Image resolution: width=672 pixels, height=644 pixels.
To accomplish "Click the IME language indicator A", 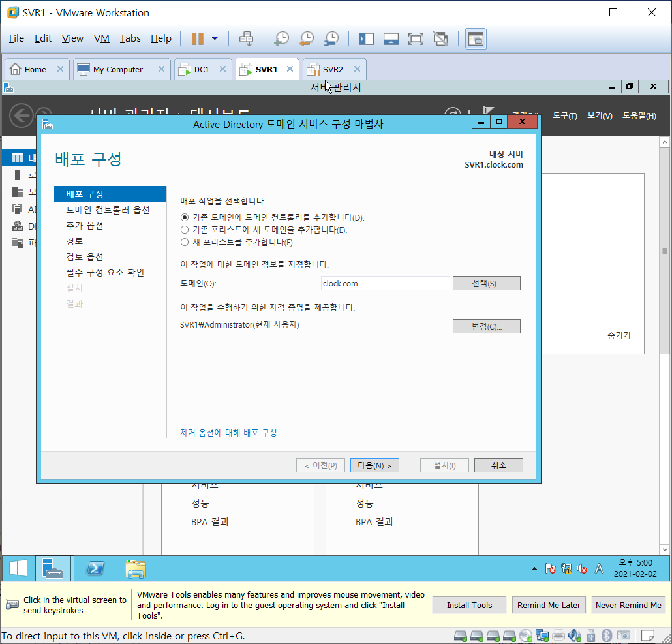I will pos(599,568).
